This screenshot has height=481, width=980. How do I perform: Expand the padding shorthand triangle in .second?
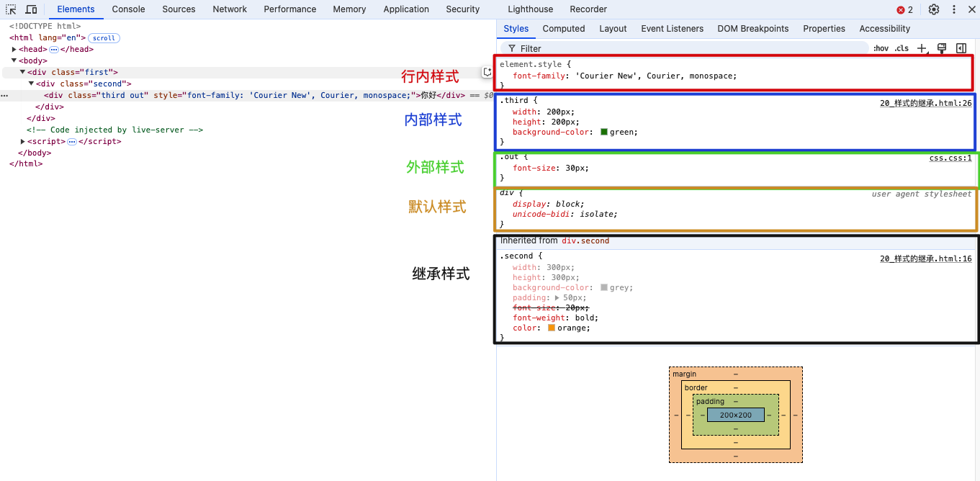pos(557,297)
